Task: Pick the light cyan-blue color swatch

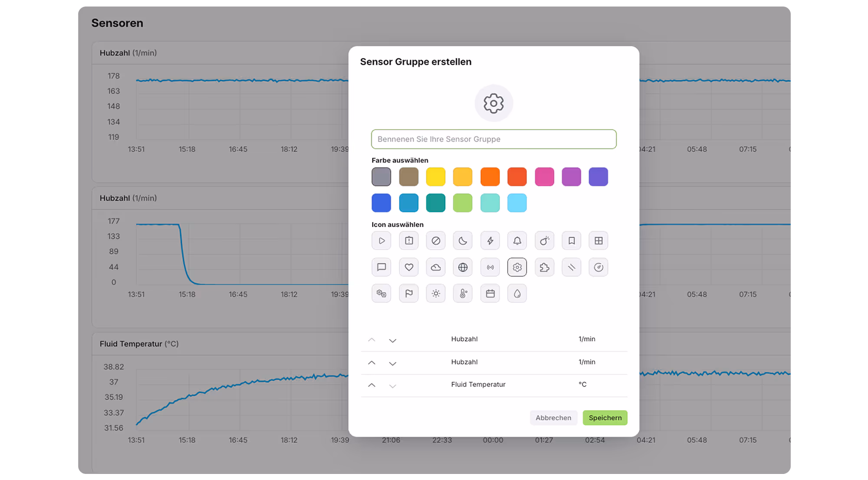Action: [x=517, y=203]
